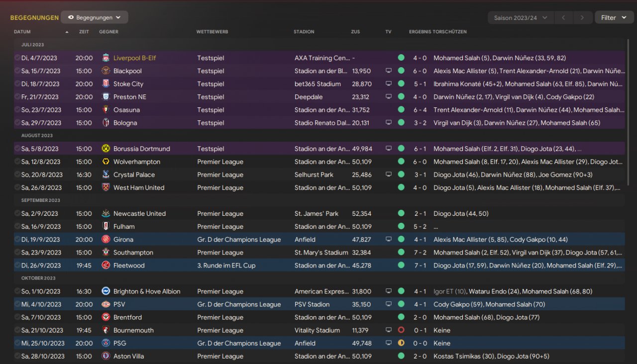Open the PSV opponent link
This screenshot has height=364, width=637.
pyautogui.click(x=119, y=304)
